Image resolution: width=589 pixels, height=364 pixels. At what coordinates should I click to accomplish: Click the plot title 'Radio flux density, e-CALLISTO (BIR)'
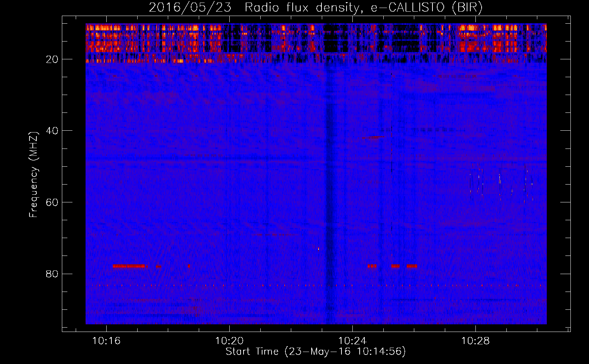tap(363, 8)
